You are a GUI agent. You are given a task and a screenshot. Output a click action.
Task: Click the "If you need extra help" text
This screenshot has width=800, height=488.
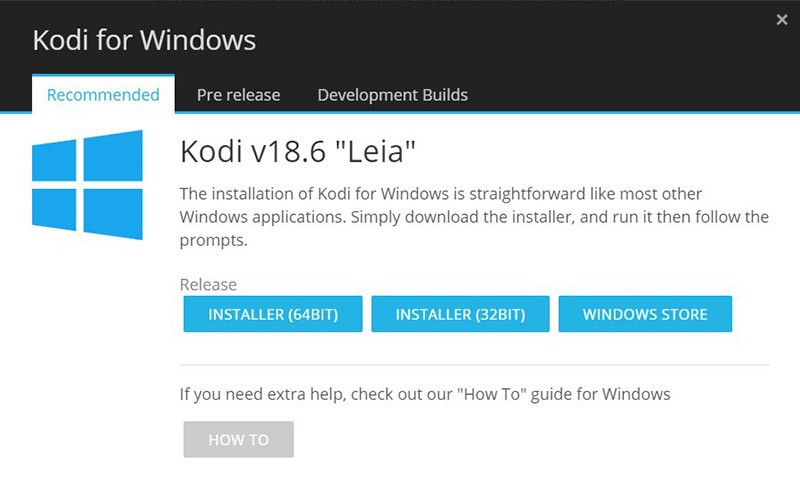(425, 394)
